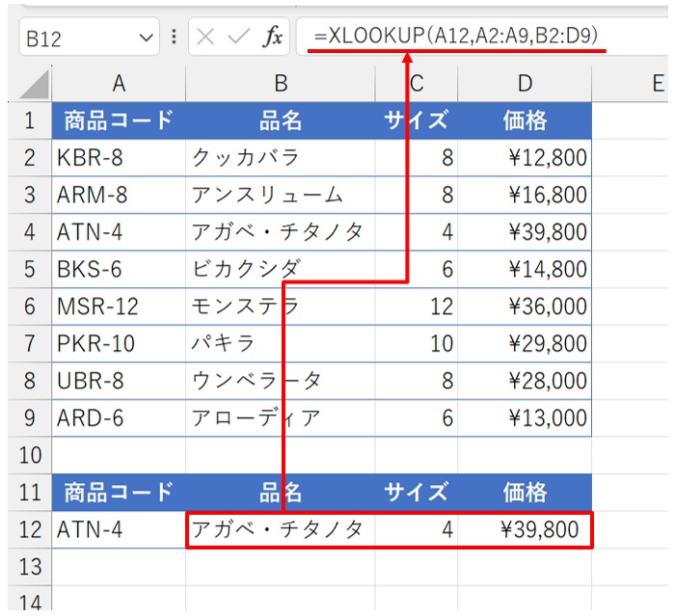Select result cell B12 アガベ・チタノタ

281,529
